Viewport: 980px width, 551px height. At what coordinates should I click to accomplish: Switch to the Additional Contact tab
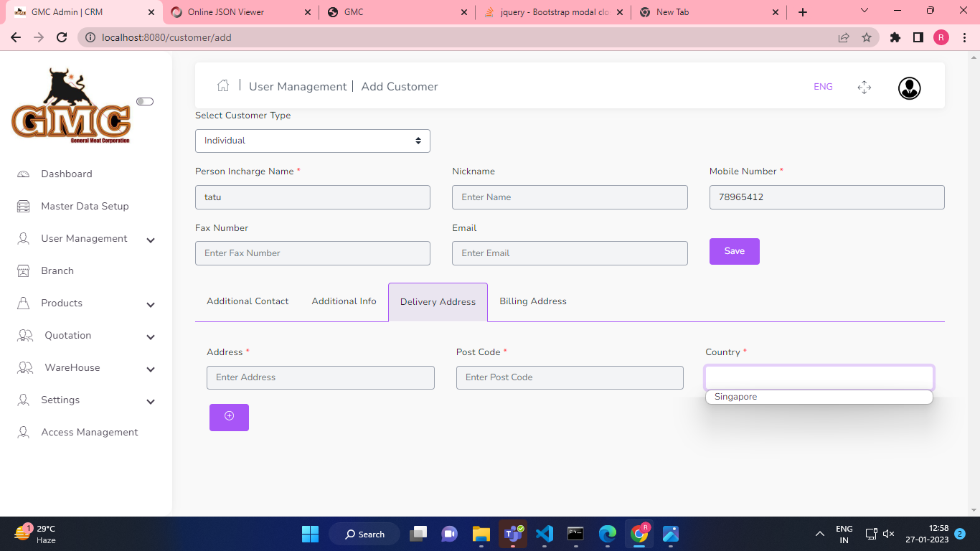coord(248,301)
